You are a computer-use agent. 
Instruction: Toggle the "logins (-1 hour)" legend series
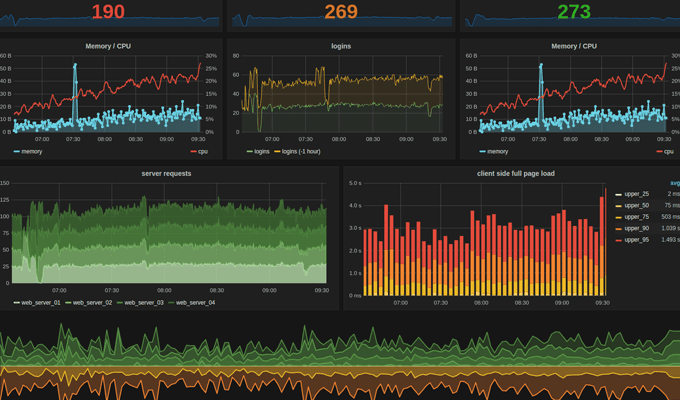tap(302, 152)
